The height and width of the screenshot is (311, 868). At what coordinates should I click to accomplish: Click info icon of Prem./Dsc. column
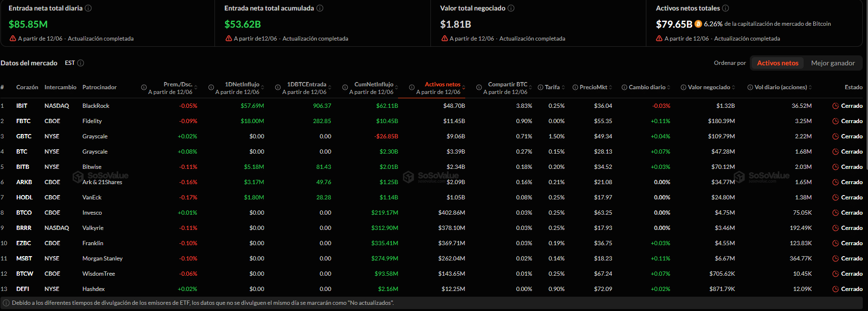[144, 87]
